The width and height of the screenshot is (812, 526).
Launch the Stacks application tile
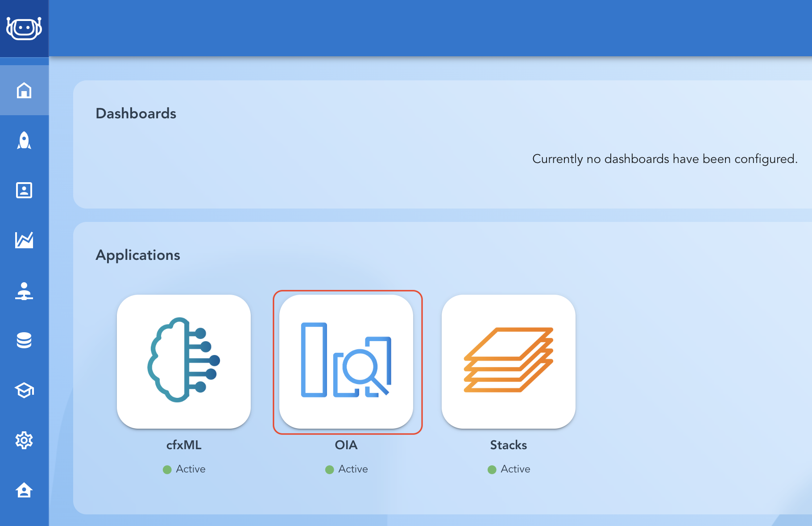click(x=509, y=362)
